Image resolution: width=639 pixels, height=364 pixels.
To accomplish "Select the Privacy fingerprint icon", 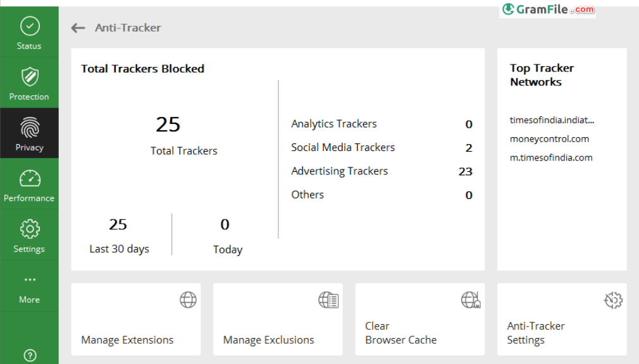I will [x=30, y=128].
